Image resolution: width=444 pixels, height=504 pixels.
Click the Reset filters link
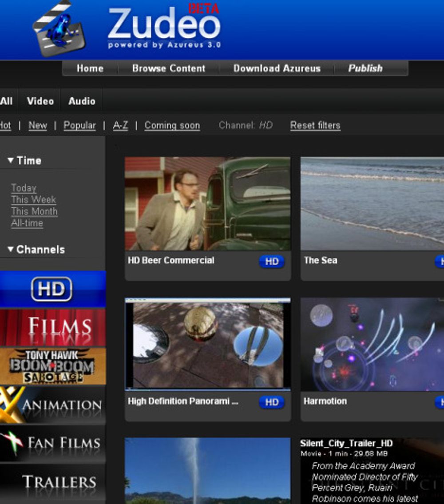pyautogui.click(x=315, y=125)
